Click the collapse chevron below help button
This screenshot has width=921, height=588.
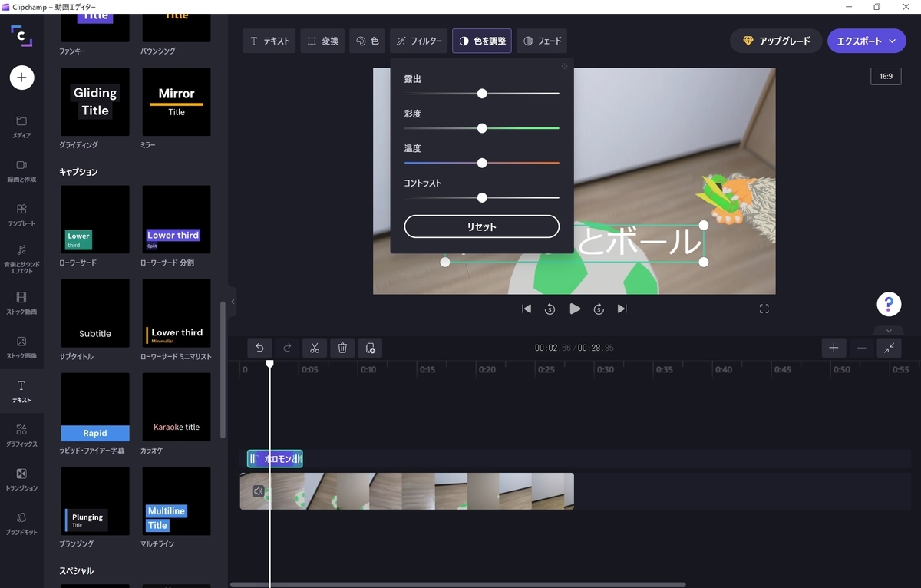[889, 332]
